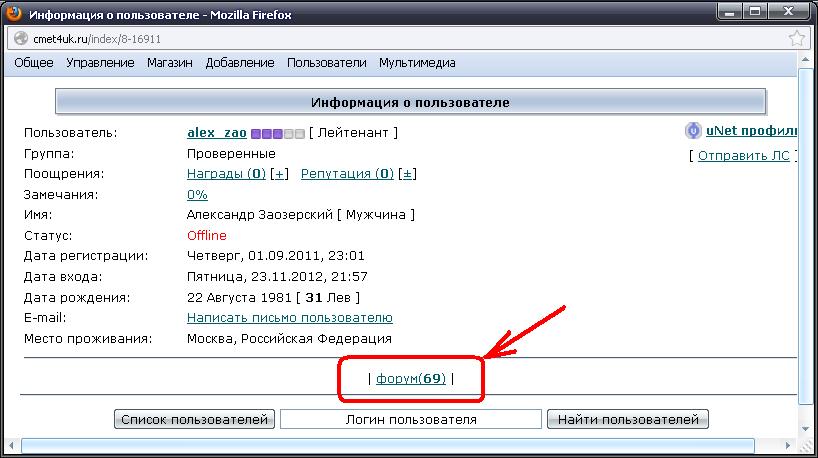Click the uNet profile round icon
Image resolution: width=818 pixels, height=458 pixels.
click(x=693, y=130)
